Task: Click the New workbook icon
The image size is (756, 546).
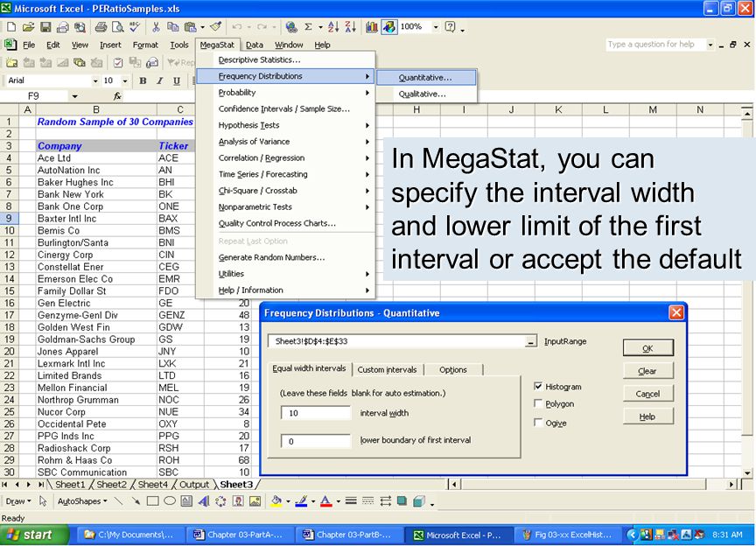Action: [x=11, y=27]
